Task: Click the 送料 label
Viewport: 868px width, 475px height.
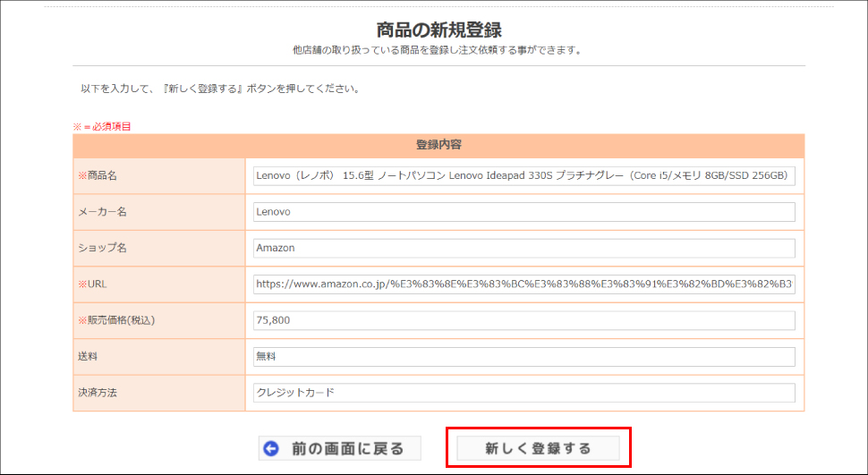Action: point(88,357)
